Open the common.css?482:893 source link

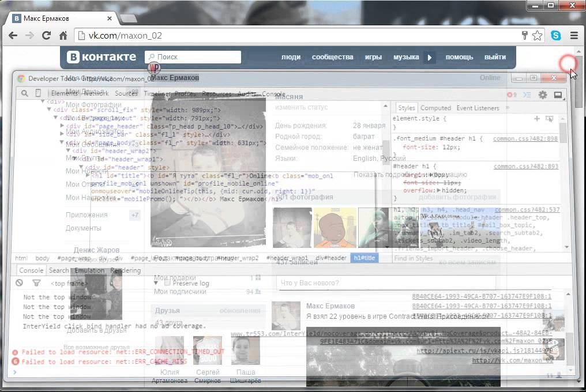[526, 166]
